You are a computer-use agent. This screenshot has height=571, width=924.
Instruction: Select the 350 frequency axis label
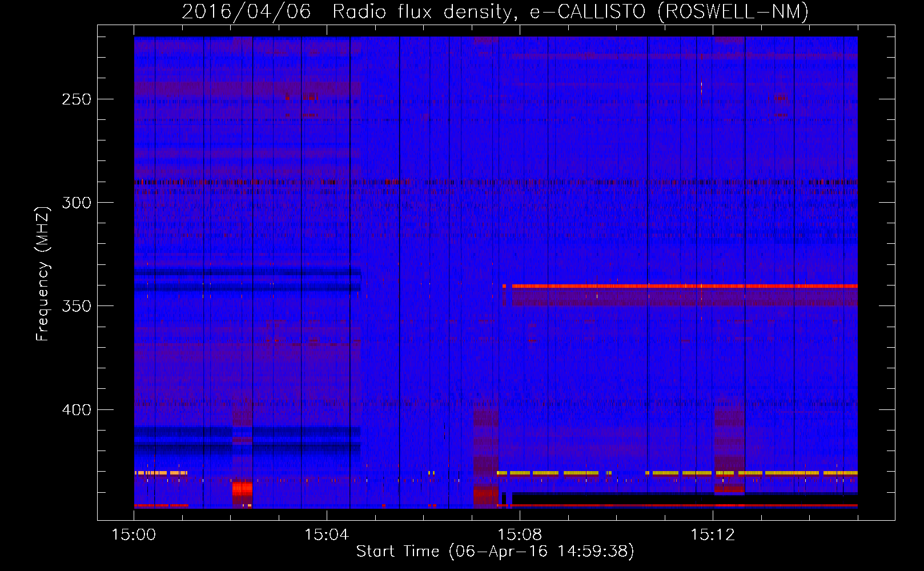(77, 306)
